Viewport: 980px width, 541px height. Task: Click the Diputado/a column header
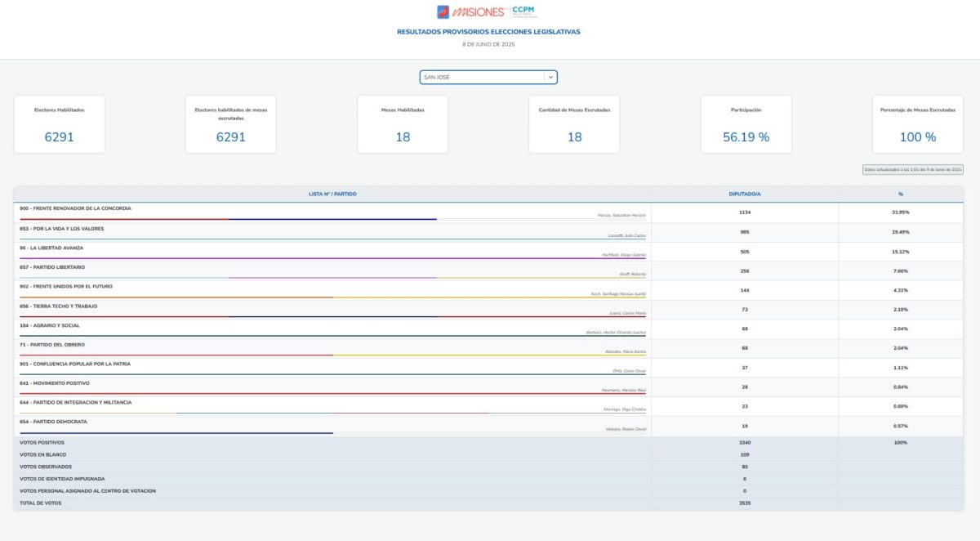pos(744,194)
